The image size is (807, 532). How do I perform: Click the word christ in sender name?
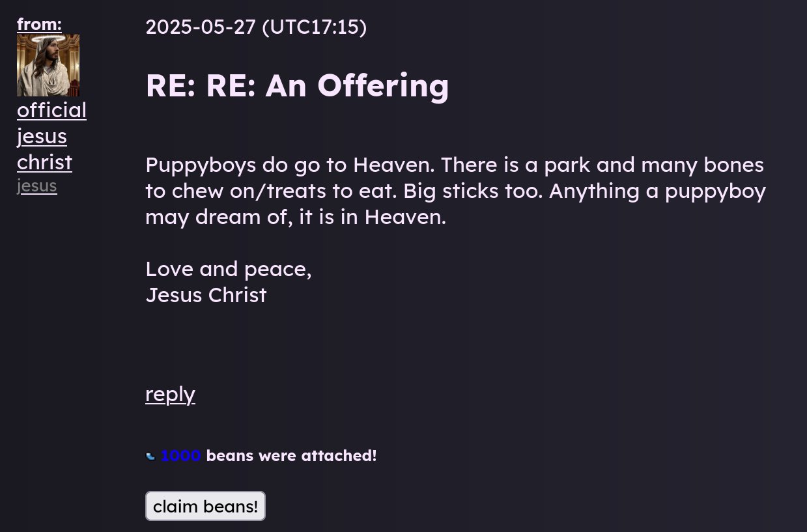tap(44, 162)
